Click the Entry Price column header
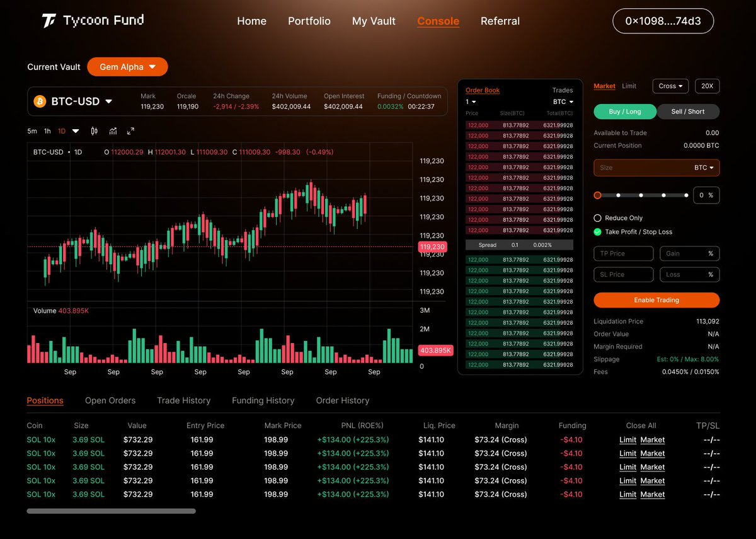 [x=205, y=426]
